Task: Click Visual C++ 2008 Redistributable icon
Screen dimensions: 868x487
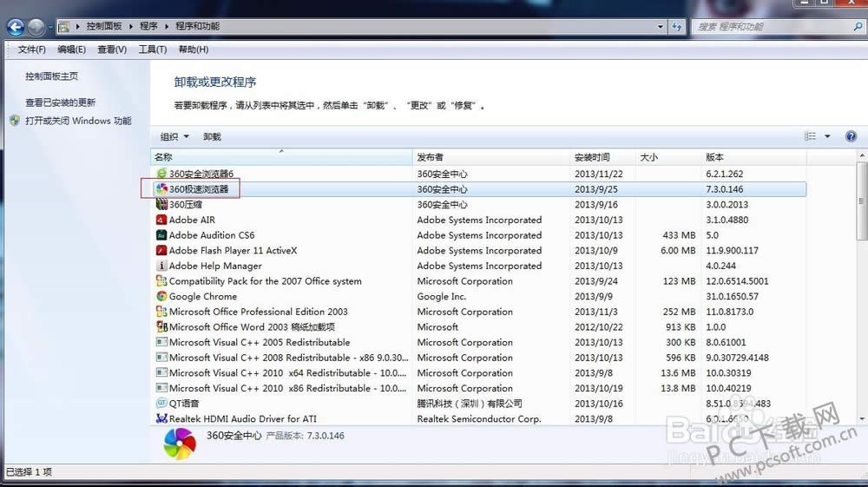Action: 161,358
